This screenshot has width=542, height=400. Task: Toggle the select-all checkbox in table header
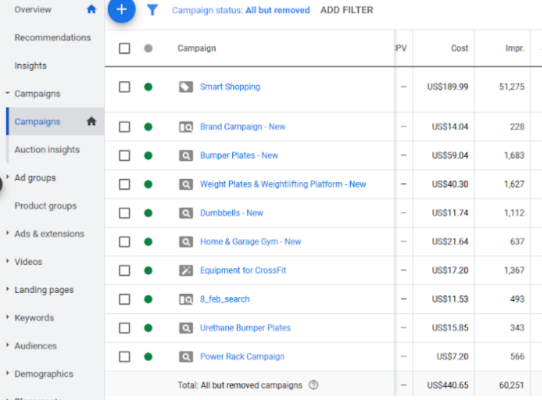(124, 48)
